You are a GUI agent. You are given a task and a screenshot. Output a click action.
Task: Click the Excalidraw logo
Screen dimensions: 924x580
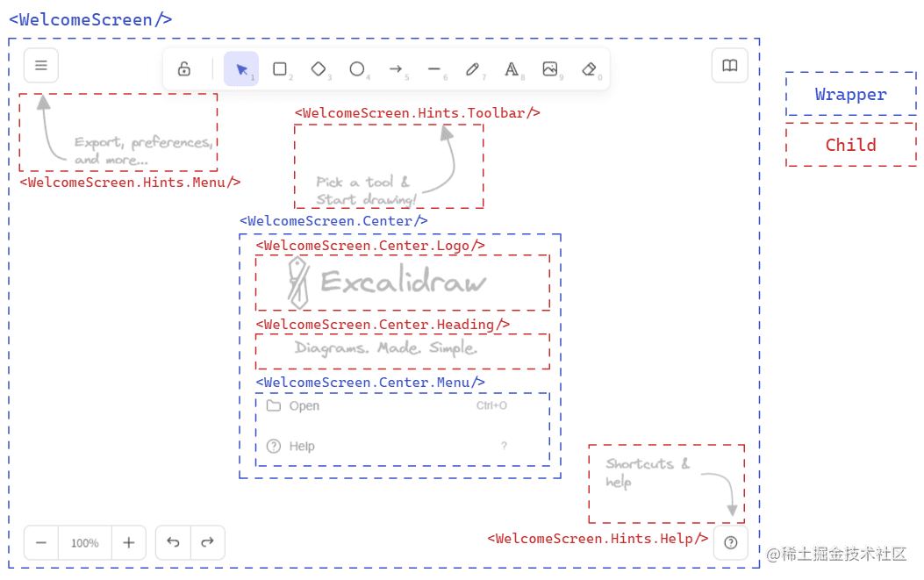387,283
